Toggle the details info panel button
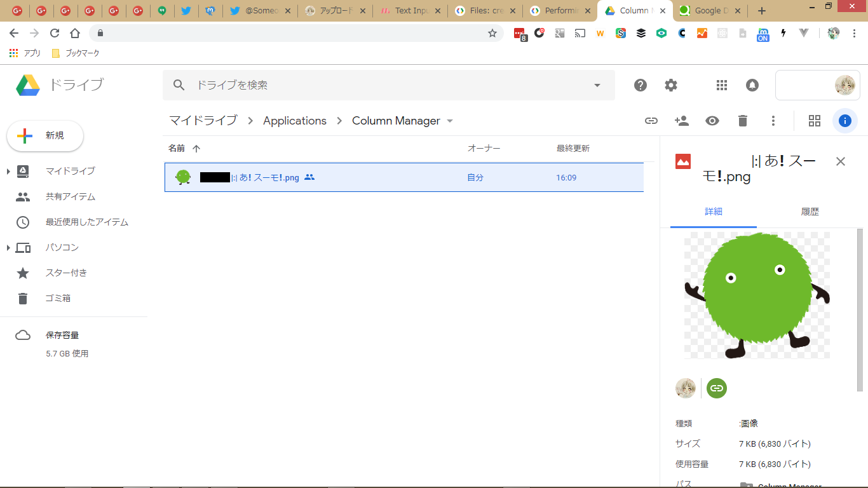 point(844,121)
